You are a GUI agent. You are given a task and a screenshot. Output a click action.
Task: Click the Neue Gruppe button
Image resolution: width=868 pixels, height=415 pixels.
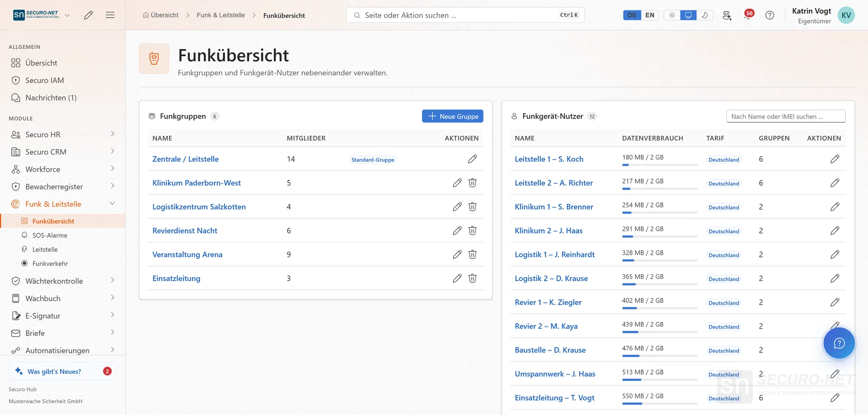453,116
